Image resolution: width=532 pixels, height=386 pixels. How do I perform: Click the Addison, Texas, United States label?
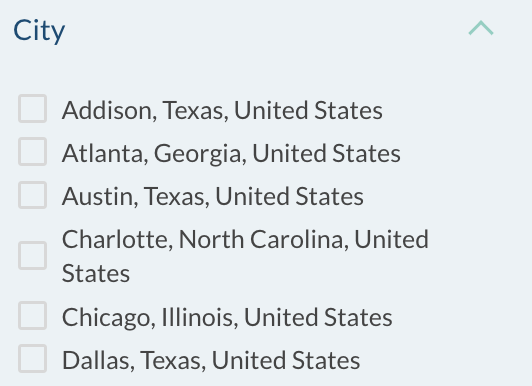point(222,110)
